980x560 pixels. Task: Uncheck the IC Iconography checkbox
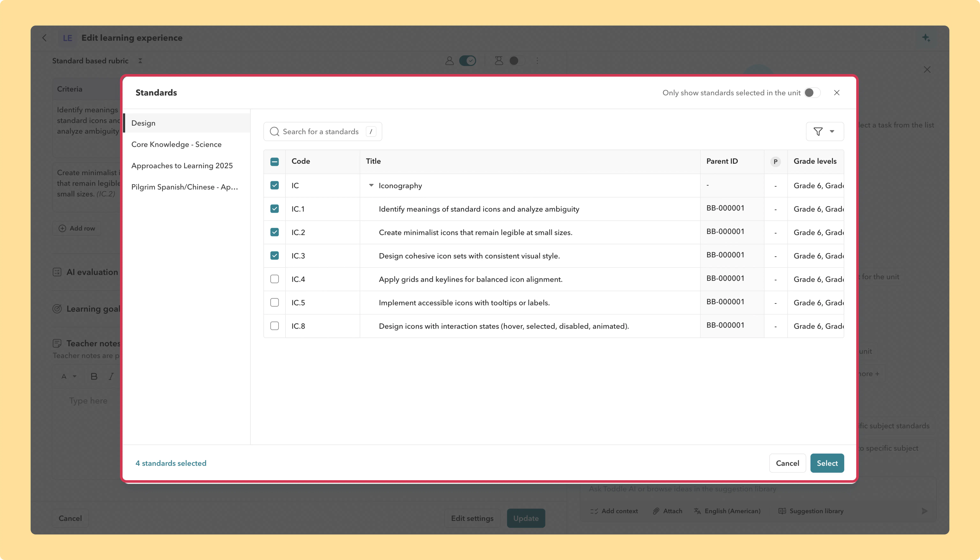point(274,185)
